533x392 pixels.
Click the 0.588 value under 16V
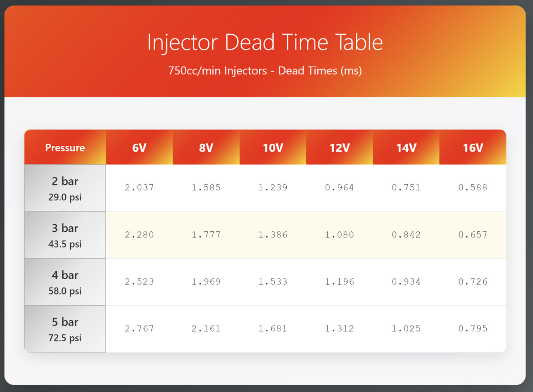473,188
